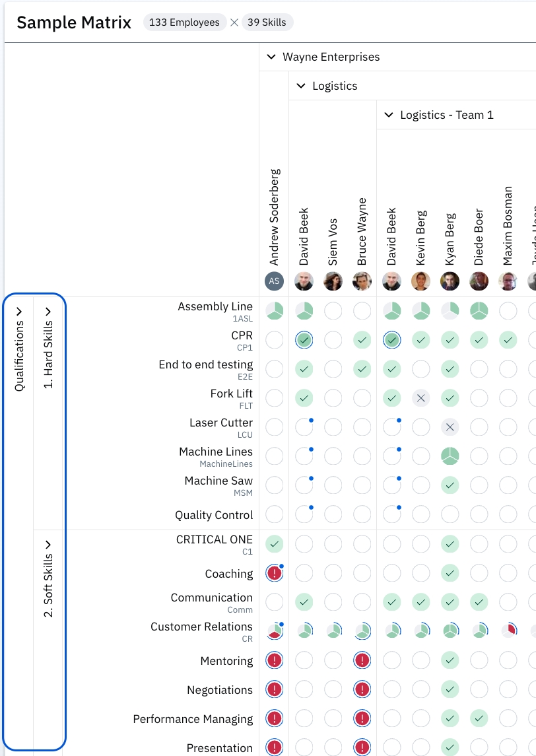Click Kyan Berg's Machine Lines pie icon
This screenshot has height=756, width=536.
pos(450,456)
